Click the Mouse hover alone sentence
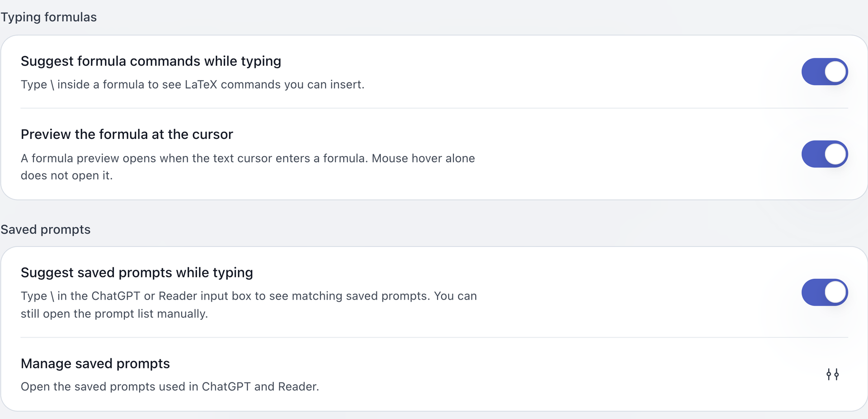Image resolution: width=868 pixels, height=419 pixels. pos(423,158)
